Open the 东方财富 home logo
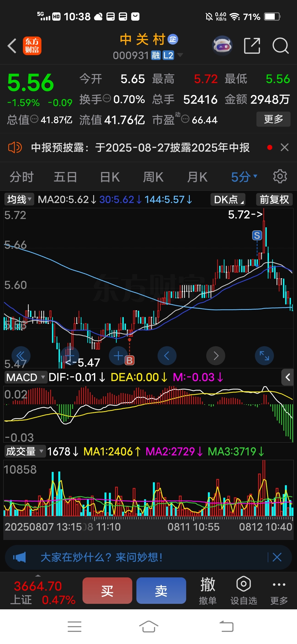 point(32,46)
